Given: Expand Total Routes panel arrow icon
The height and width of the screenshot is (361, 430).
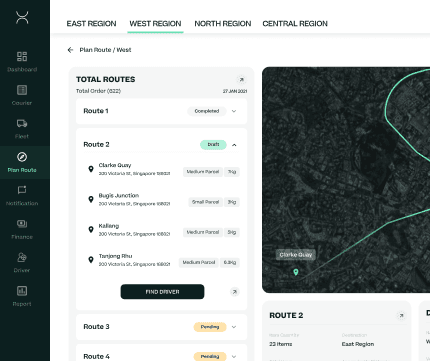Looking at the screenshot, I should (242, 80).
